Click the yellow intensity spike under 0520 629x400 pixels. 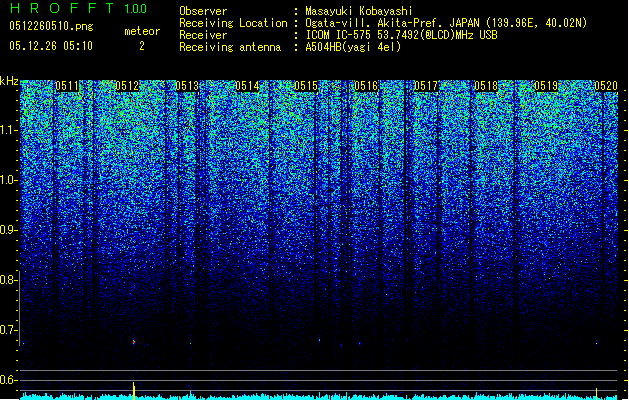[x=597, y=394]
